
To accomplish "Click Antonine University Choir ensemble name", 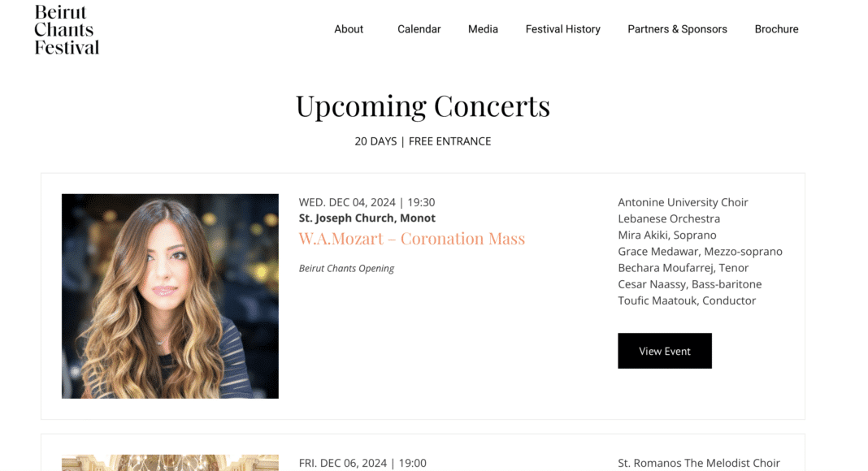I will (x=683, y=201).
